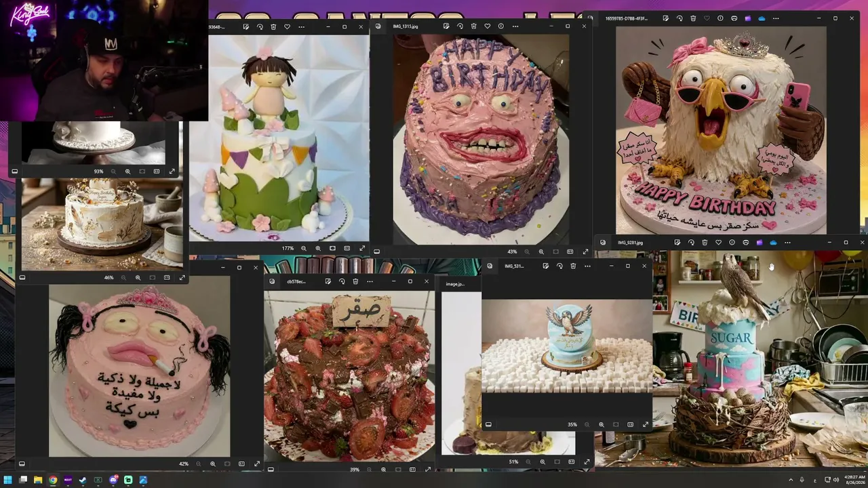Click the OneDrive icon in IMG_9281.jpg window
Screen dimensions: 868x488
tap(773, 243)
